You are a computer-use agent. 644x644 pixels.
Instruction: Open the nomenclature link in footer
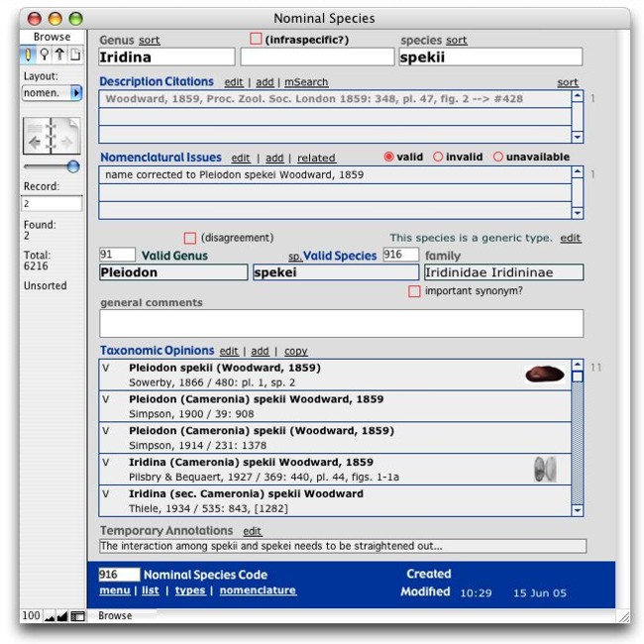point(257,590)
